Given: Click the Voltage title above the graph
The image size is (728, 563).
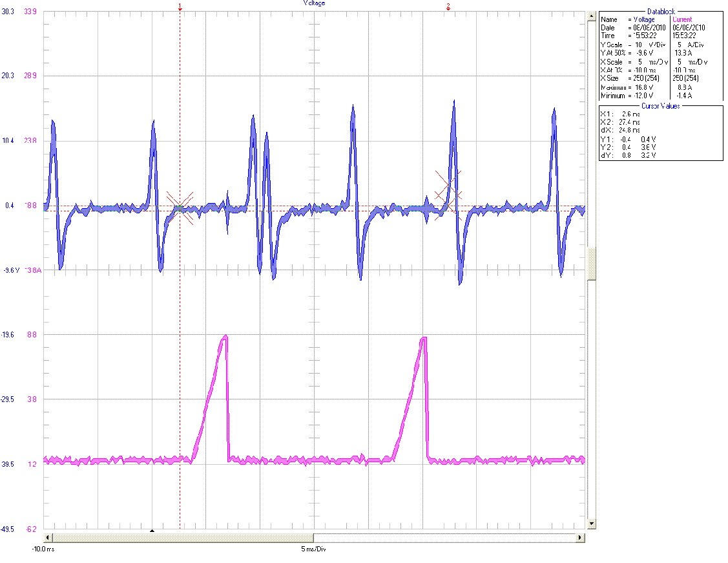Looking at the screenshot, I should (315, 3).
